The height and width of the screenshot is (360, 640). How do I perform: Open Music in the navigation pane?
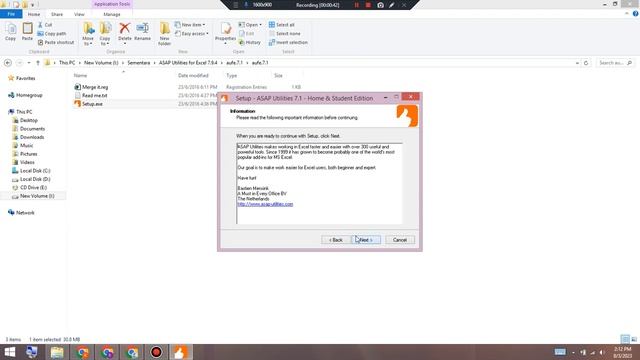coord(23,146)
